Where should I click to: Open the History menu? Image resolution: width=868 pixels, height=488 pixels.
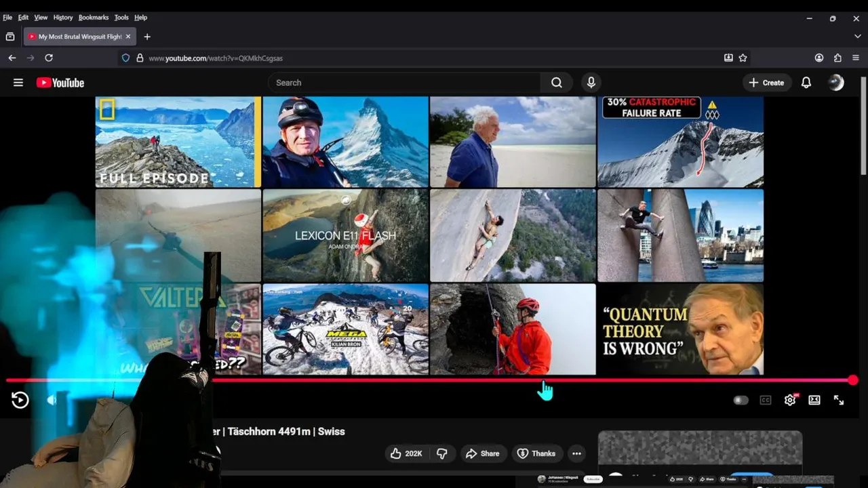[63, 18]
